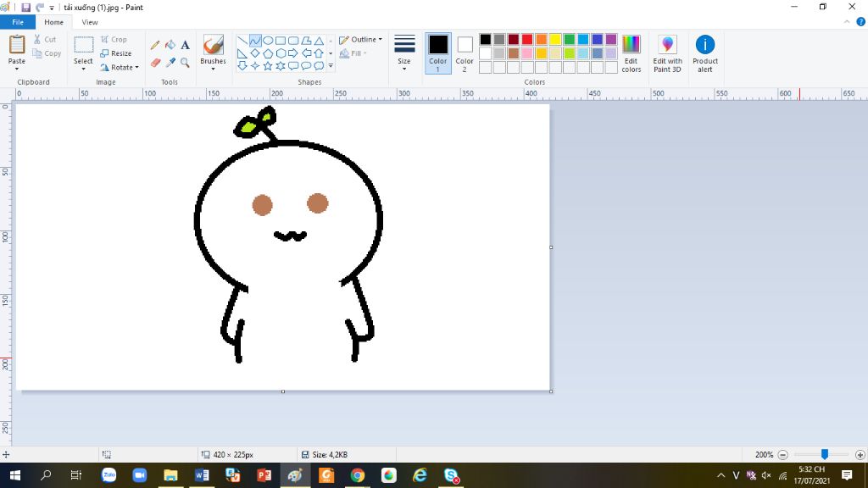868x488 pixels.
Task: Zoom out with the minus button
Action: click(782, 455)
